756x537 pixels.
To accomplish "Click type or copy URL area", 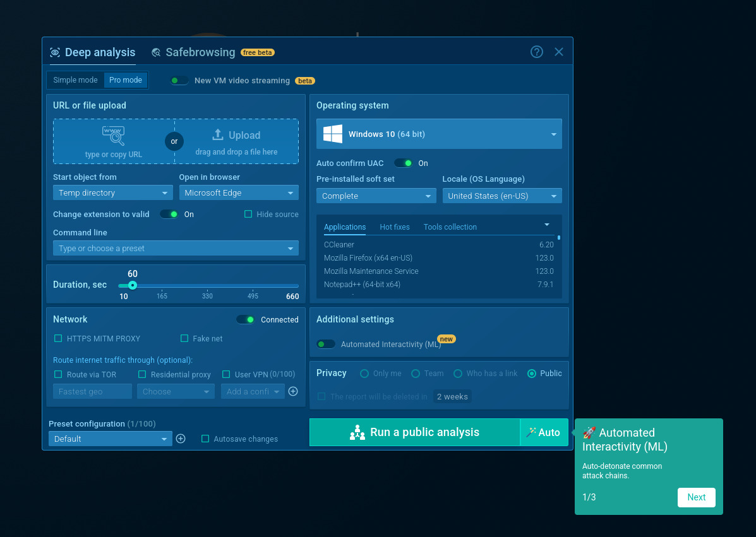I will pyautogui.click(x=114, y=141).
